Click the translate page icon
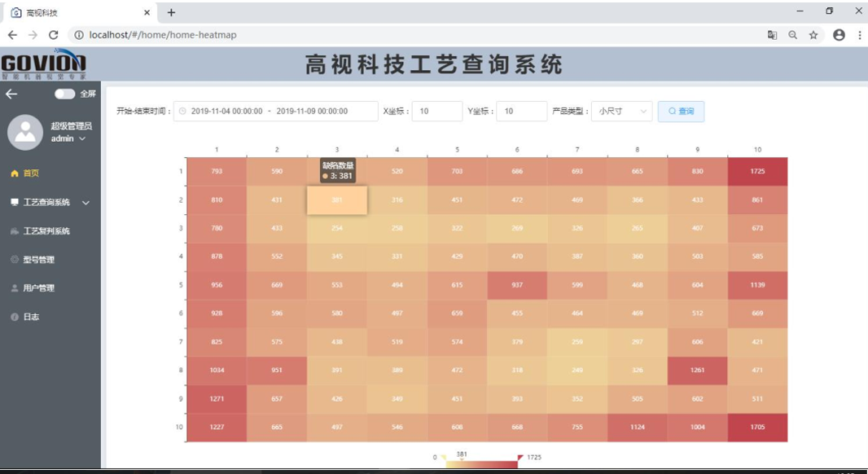868x474 pixels. click(x=772, y=35)
